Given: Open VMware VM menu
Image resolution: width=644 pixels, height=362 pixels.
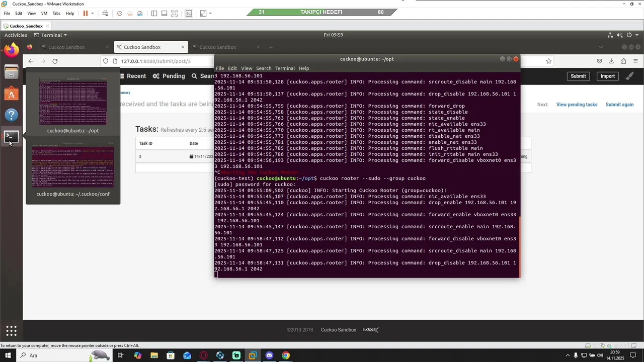Looking at the screenshot, I should pos(44,13).
